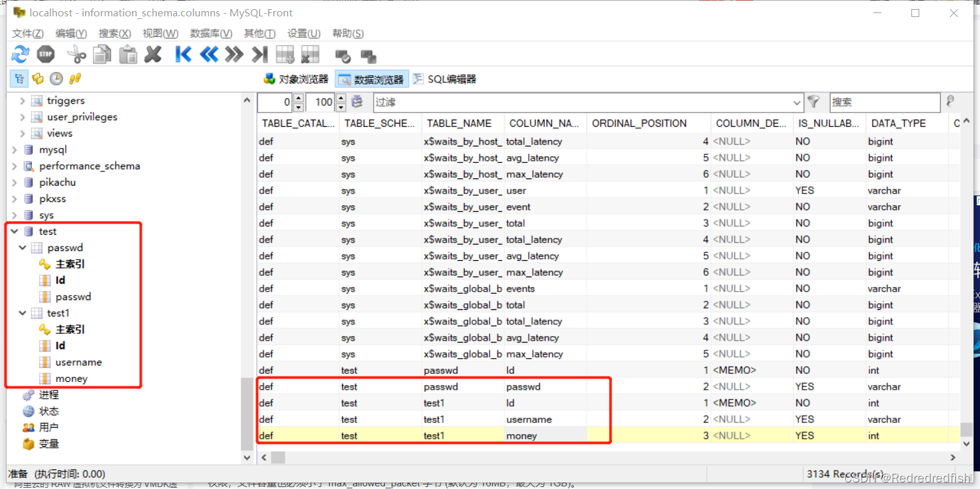The height and width of the screenshot is (489, 980).
Task: Toggle the navigator tree view icon
Action: pyautogui.click(x=19, y=79)
